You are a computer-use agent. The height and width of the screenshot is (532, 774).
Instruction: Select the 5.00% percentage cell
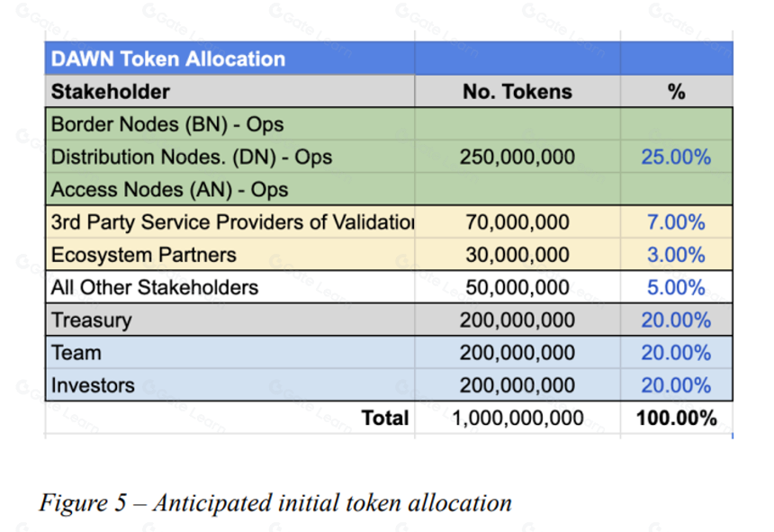(x=676, y=287)
